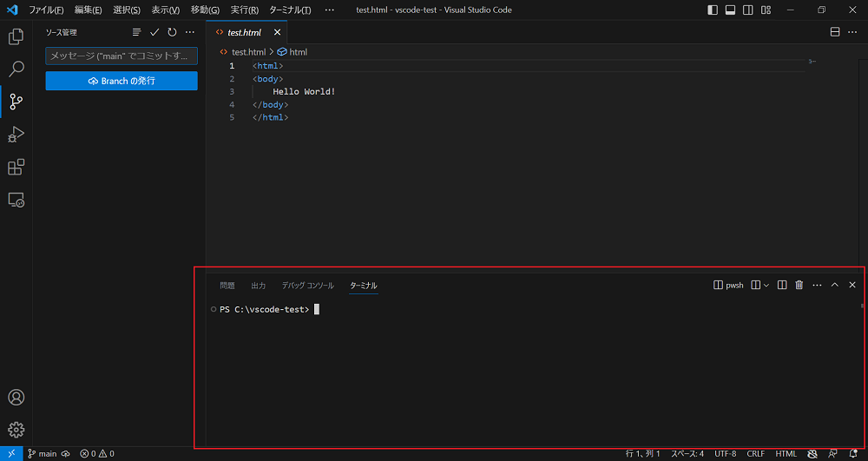Screen dimensions: 868x461
Task: Toggle the bottom panel visibility
Action: 731,10
